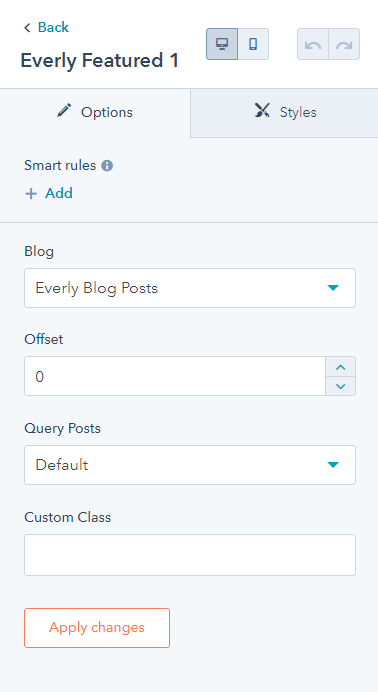This screenshot has width=378, height=692.
Task: Open the Styles tab
Action: pyautogui.click(x=284, y=113)
